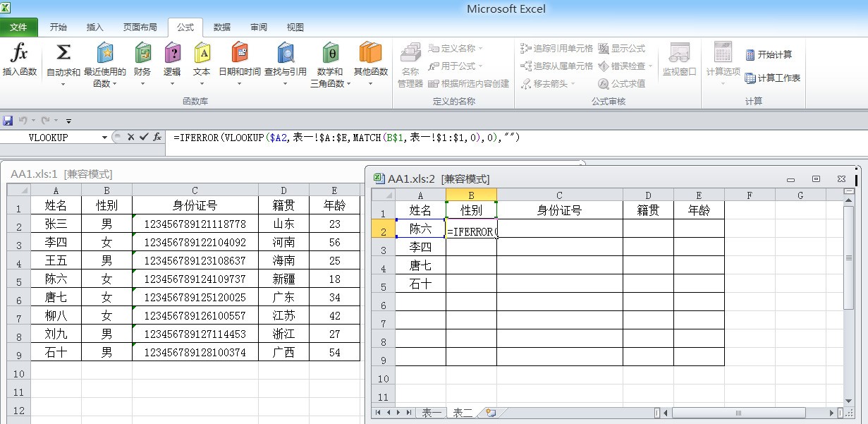This screenshot has height=424, width=868.
Task: Cancel the formula entry with the X icon
Action: click(130, 138)
